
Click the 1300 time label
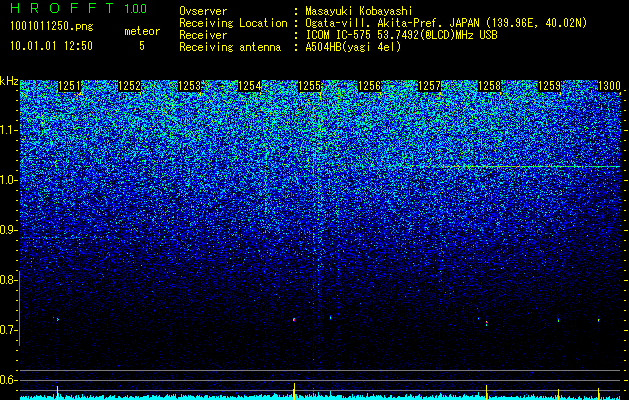click(609, 86)
